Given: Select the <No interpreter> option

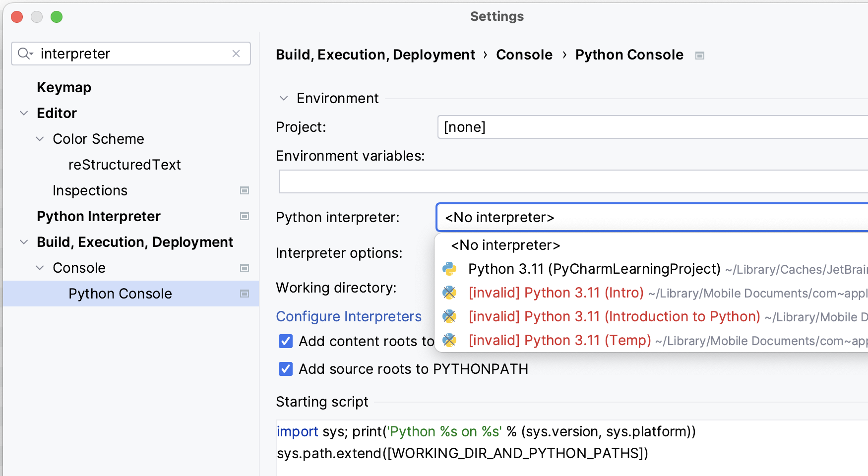Looking at the screenshot, I should pyautogui.click(x=504, y=245).
